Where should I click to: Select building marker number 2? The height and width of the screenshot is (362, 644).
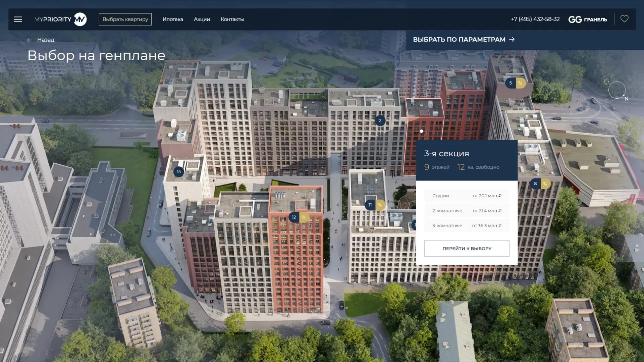pyautogui.click(x=380, y=121)
